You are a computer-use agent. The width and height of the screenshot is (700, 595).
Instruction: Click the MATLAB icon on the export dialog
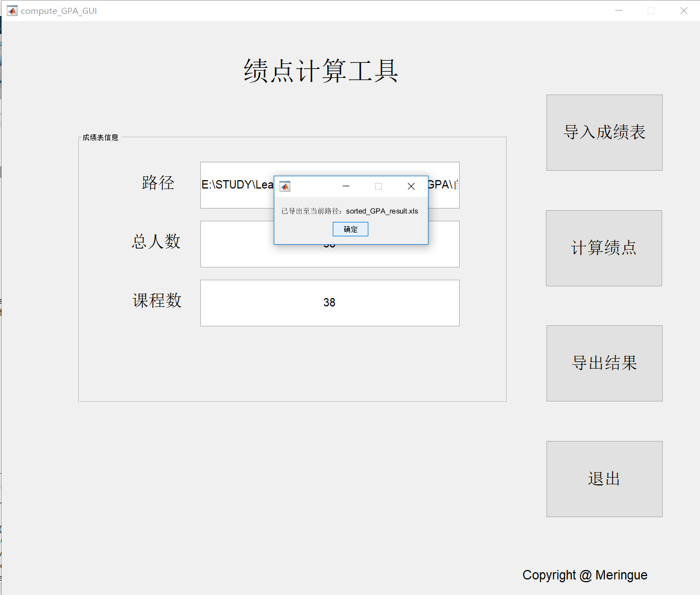coord(284,186)
